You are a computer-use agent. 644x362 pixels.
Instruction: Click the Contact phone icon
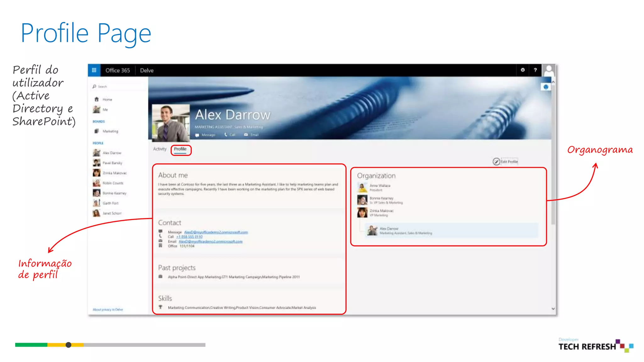click(160, 236)
